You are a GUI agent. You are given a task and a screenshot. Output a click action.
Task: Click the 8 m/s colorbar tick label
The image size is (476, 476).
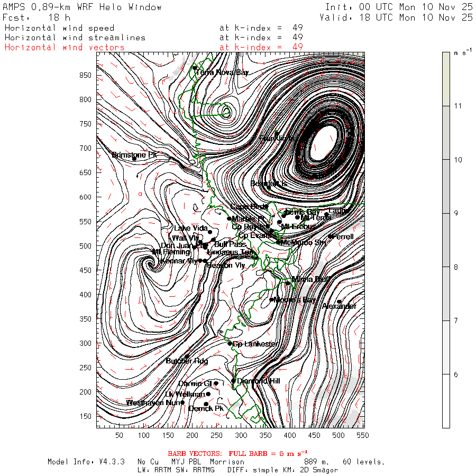pyautogui.click(x=456, y=267)
